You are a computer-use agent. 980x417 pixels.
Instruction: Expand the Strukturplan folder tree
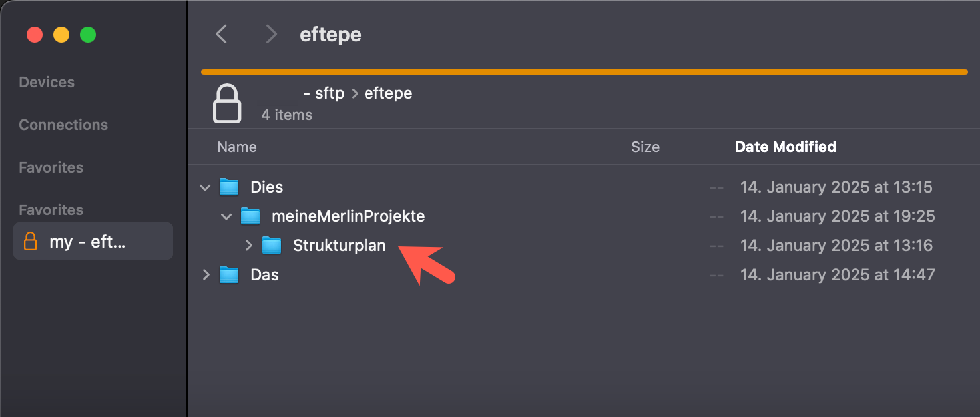(x=248, y=245)
